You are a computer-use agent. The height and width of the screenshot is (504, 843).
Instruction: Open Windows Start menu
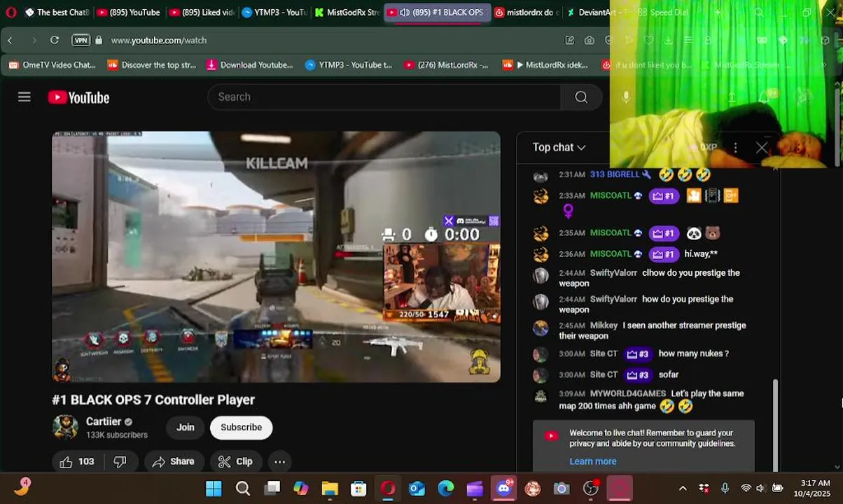pyautogui.click(x=214, y=488)
